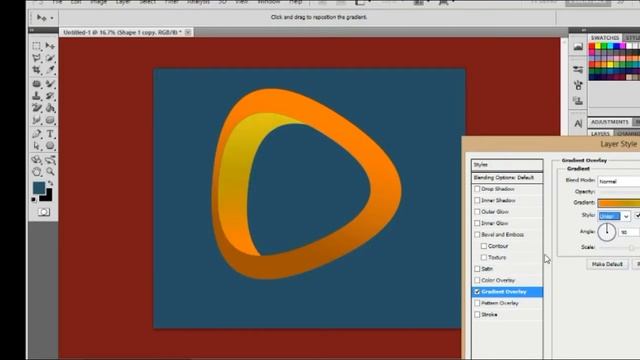Open the Blend Mode dropdown
The width and height of the screenshot is (640, 360).
click(x=619, y=181)
